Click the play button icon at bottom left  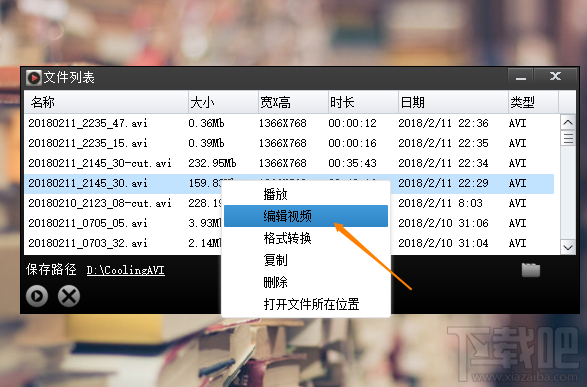[37, 296]
